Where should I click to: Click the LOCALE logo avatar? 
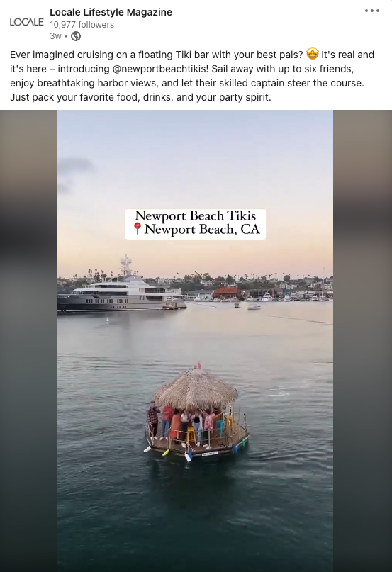[26, 22]
